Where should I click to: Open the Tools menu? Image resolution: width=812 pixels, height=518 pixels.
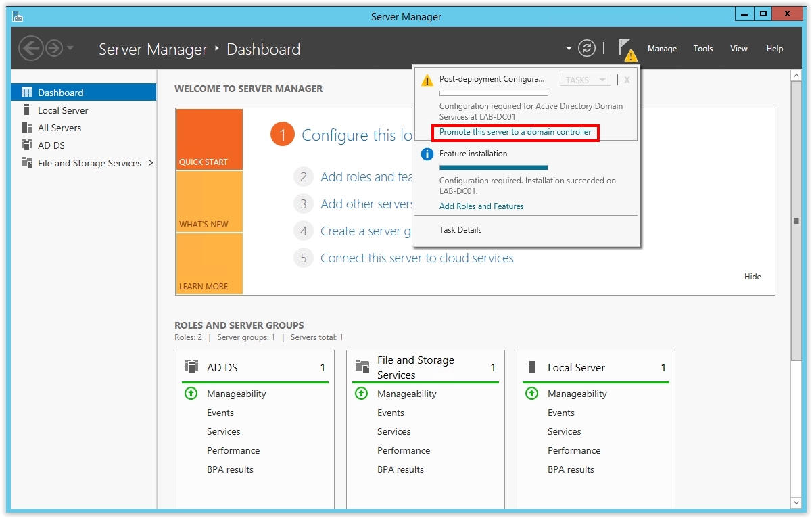pos(702,49)
